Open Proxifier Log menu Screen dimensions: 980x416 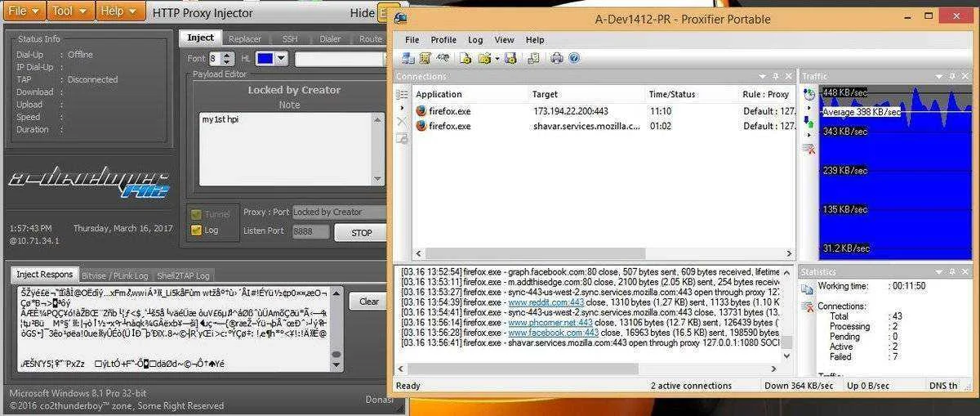coord(475,39)
